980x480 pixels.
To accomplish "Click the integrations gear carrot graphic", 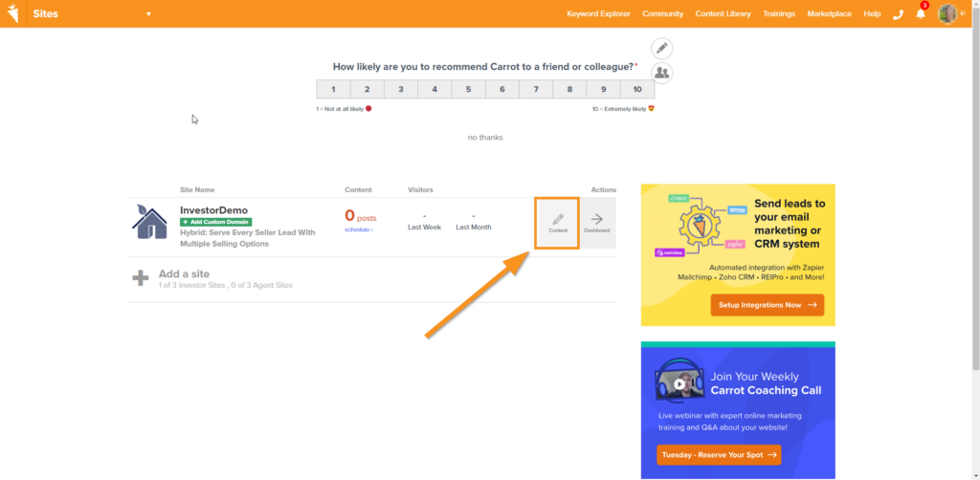I will click(x=700, y=226).
